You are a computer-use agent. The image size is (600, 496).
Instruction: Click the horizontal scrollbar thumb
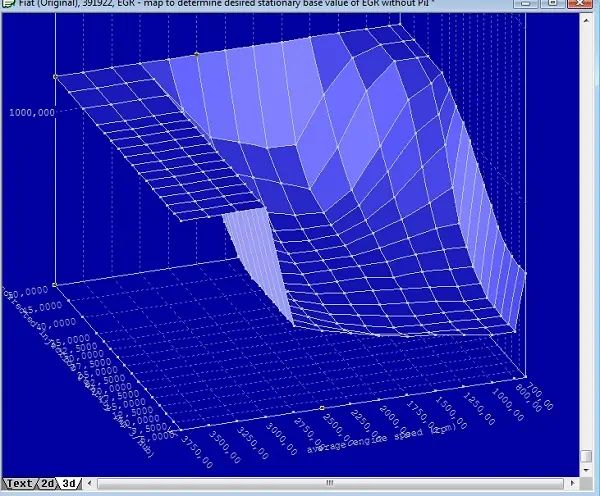(330, 484)
